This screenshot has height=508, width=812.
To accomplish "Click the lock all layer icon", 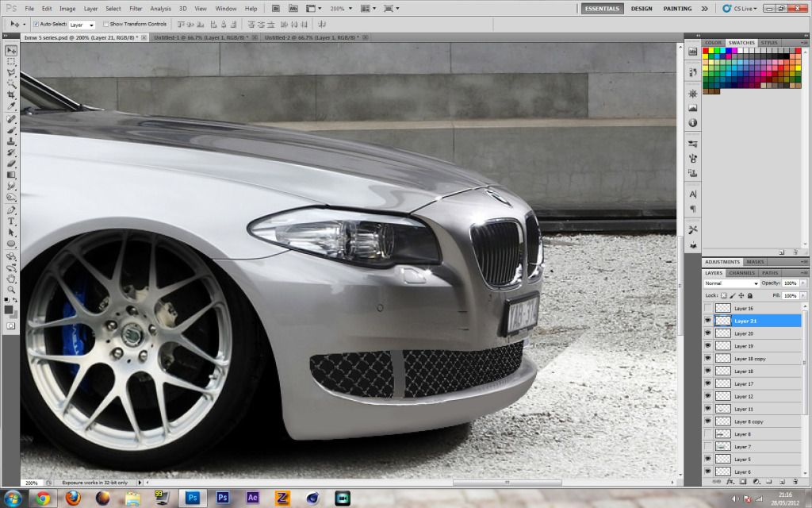I will coord(750,295).
